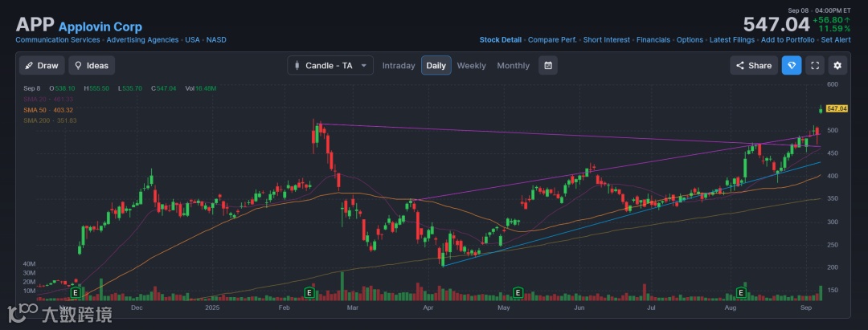Open the Financials link
This screenshot has width=868, height=330.
click(653, 40)
